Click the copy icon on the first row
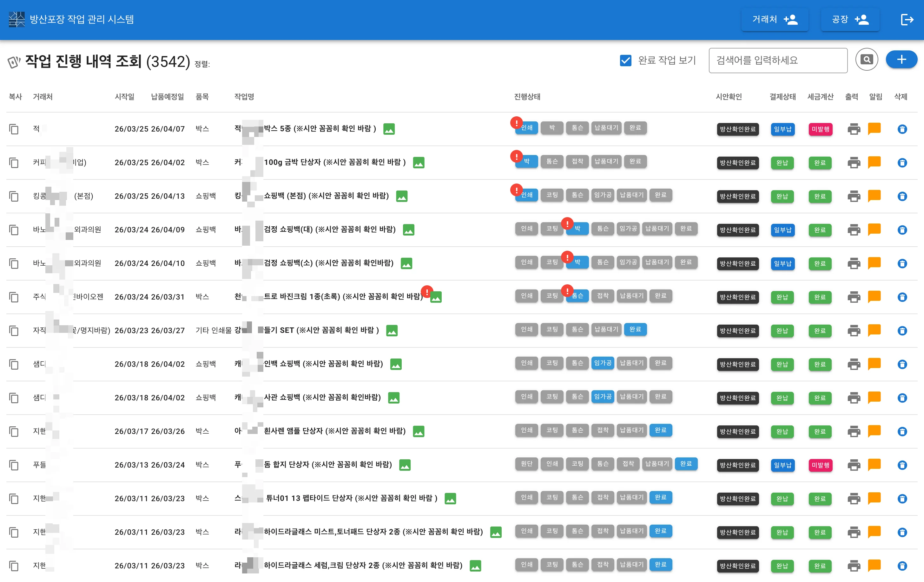Image resolution: width=924 pixels, height=582 pixels. pos(14,129)
